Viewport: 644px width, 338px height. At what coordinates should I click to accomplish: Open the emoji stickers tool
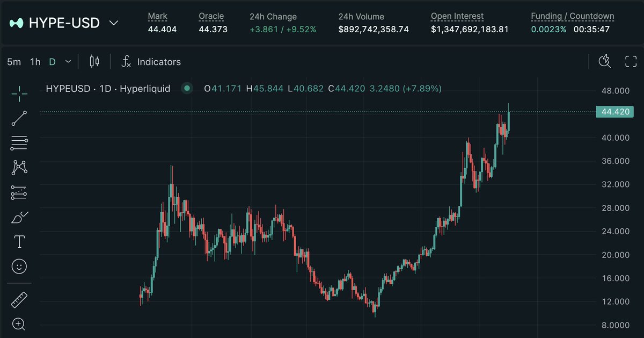[x=19, y=266]
